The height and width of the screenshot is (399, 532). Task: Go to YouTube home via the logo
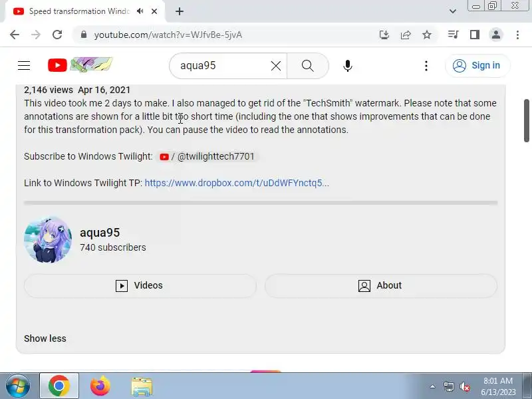pos(80,65)
